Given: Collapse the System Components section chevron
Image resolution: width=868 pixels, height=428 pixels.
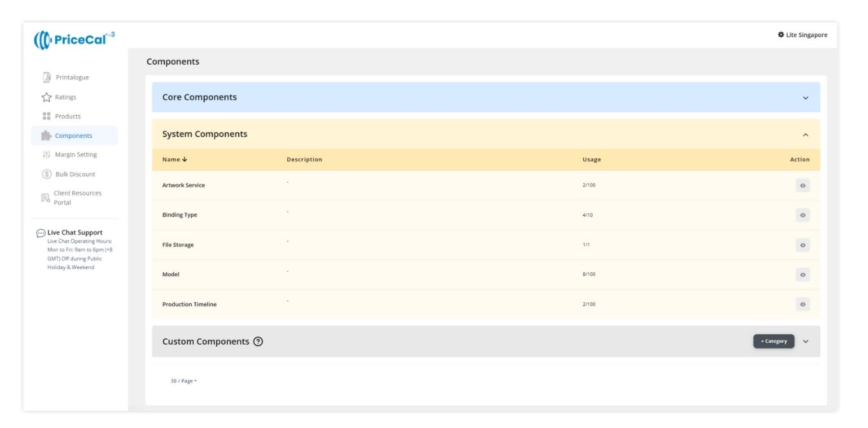Looking at the screenshot, I should tap(806, 135).
